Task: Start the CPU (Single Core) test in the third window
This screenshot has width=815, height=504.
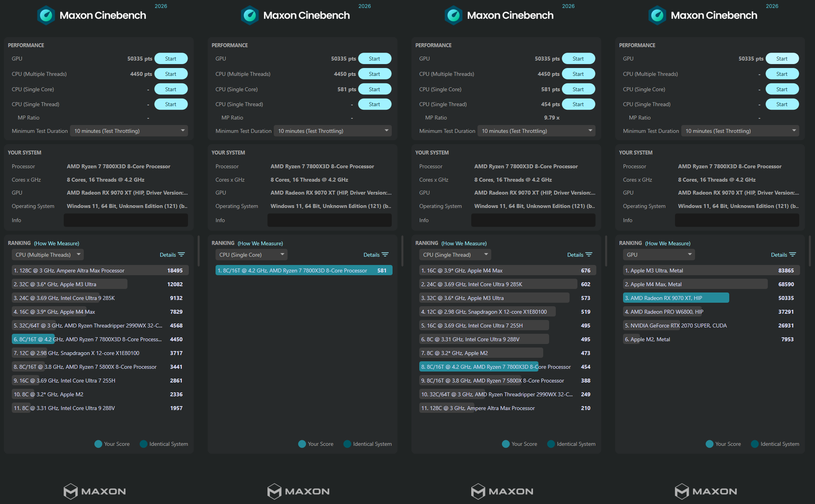Action: (578, 89)
